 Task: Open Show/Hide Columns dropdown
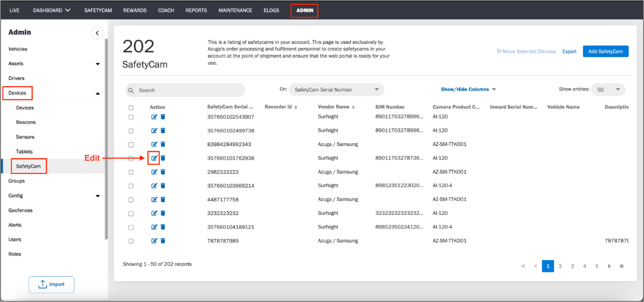click(x=468, y=89)
